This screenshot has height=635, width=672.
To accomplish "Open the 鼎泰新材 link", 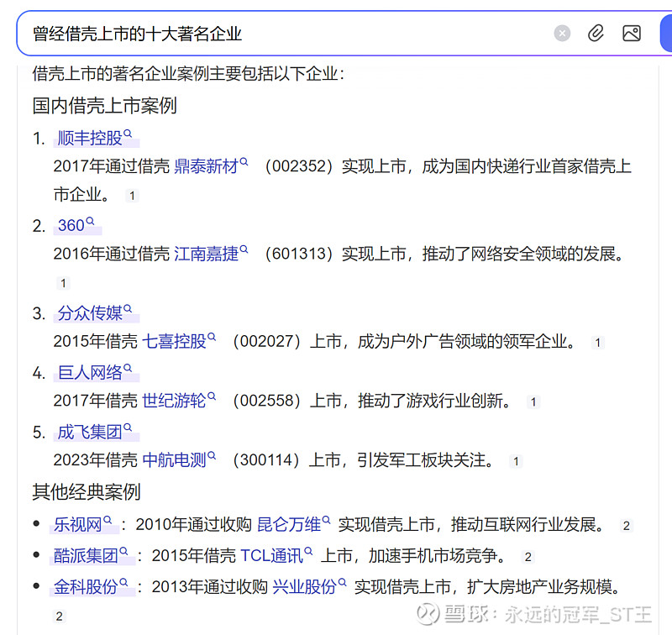I will pyautogui.click(x=206, y=166).
